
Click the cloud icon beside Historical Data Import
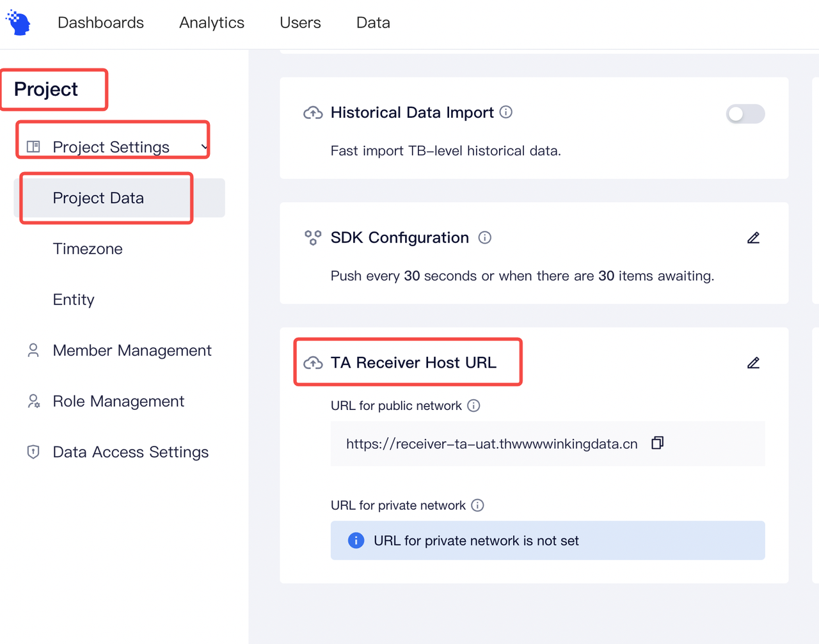(313, 113)
